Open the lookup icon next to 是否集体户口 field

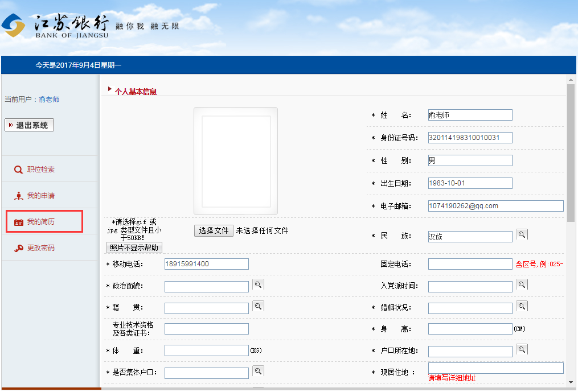pos(258,371)
